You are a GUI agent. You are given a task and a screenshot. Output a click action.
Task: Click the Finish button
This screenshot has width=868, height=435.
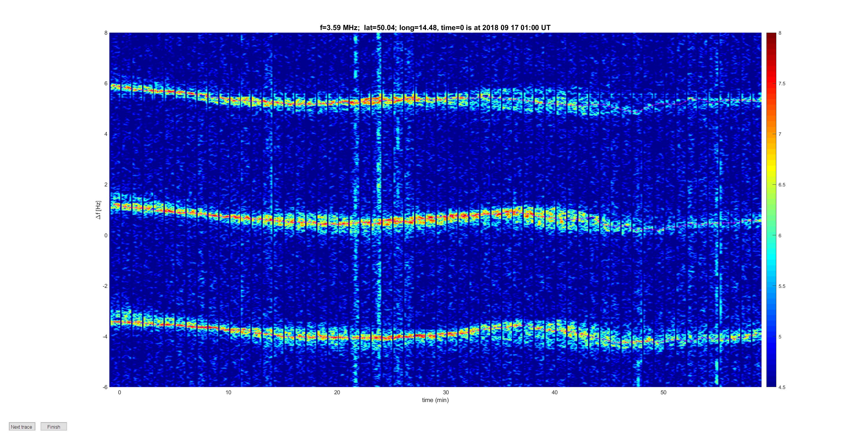click(x=54, y=427)
